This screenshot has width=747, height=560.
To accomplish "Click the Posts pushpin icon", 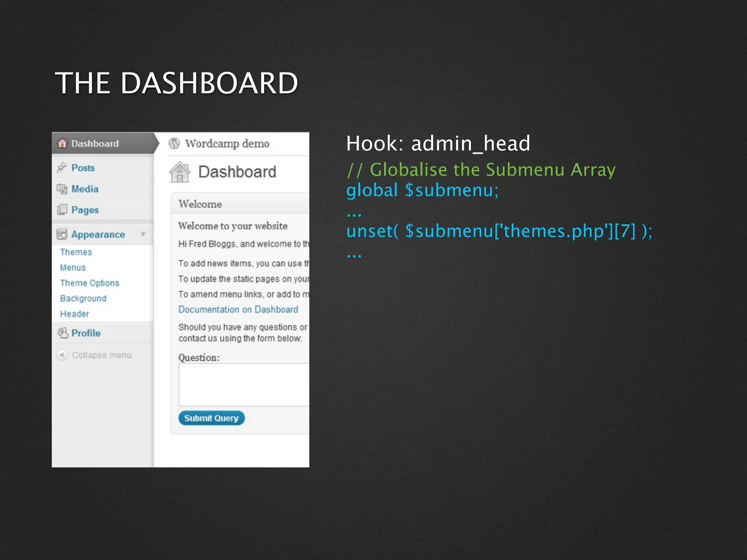I will (x=62, y=167).
